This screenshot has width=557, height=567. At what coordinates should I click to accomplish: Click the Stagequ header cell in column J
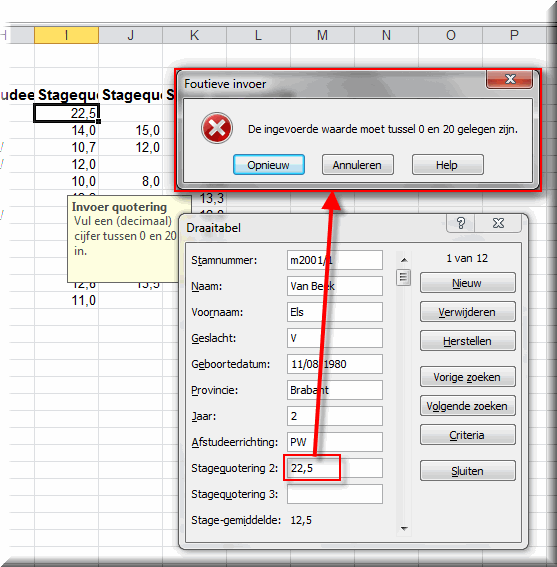click(x=131, y=95)
